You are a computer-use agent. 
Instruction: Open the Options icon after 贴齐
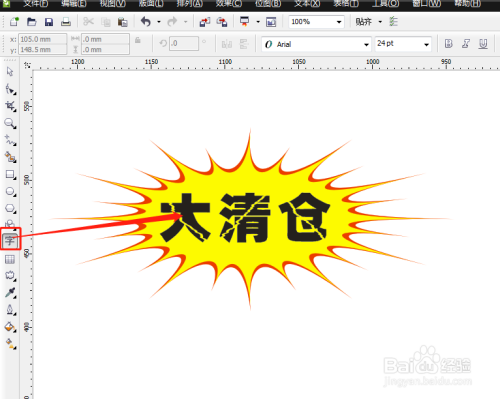pyautogui.click(x=394, y=22)
